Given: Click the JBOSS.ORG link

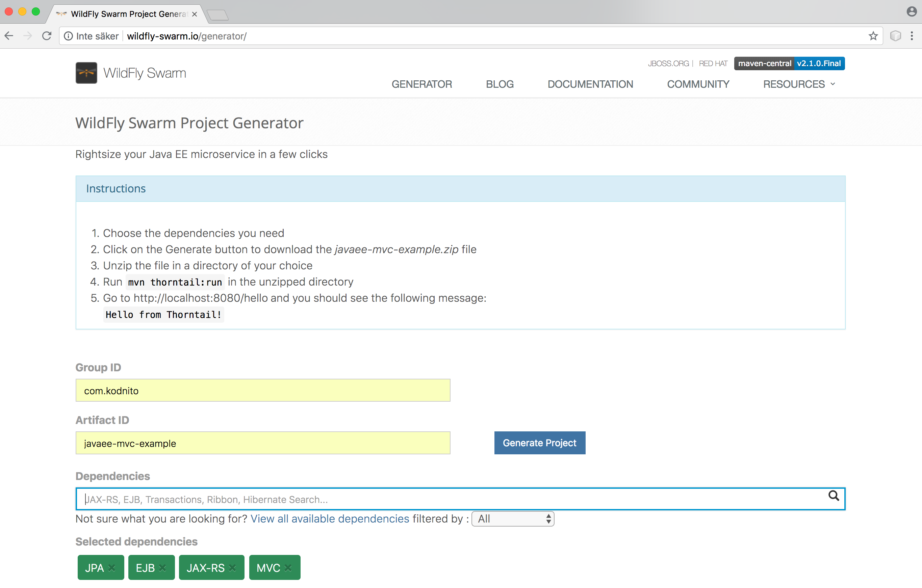Looking at the screenshot, I should (668, 63).
